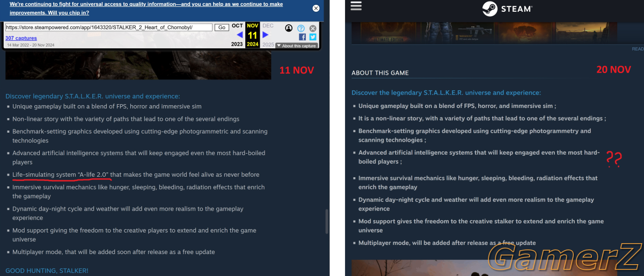Click the Steam logo in the header
Screen dimensions: 644x276
507,9
